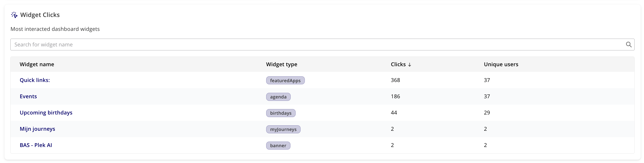Click the featuredApps type badge
The width and height of the screenshot is (644, 163).
tap(285, 81)
